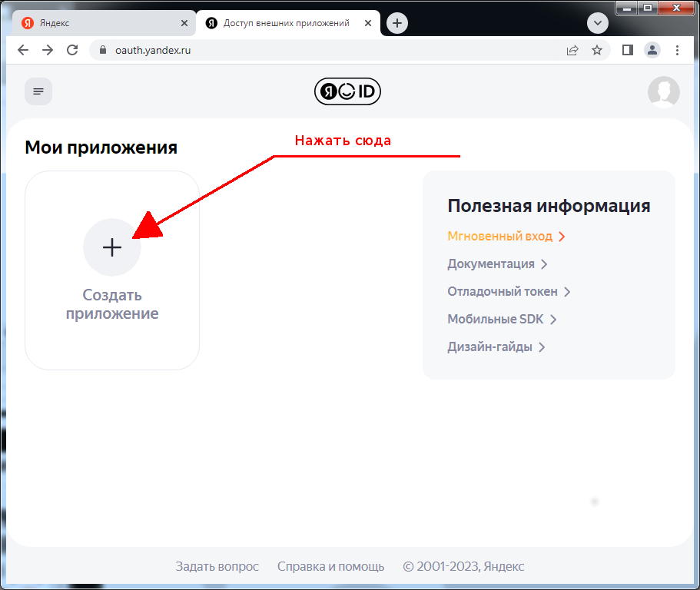Screen dimensions: 700x590
Task: Toggle the browser side panel icon
Action: click(628, 50)
